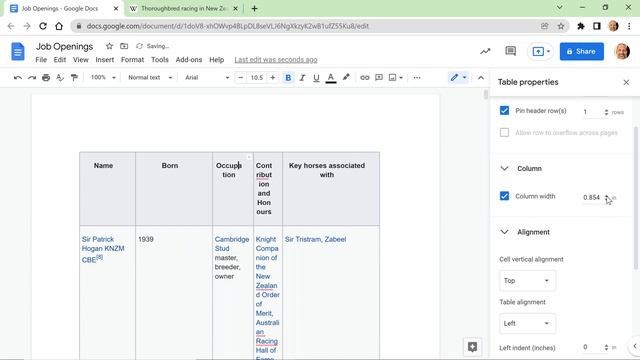Viewport: 640px width, 360px height.
Task: Print the document with printer icon
Action: coord(46,78)
